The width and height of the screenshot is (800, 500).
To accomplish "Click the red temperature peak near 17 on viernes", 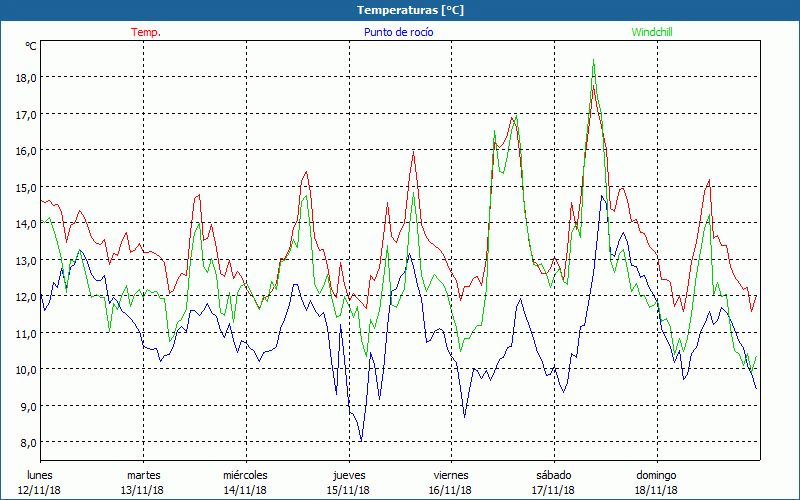I will [512, 118].
